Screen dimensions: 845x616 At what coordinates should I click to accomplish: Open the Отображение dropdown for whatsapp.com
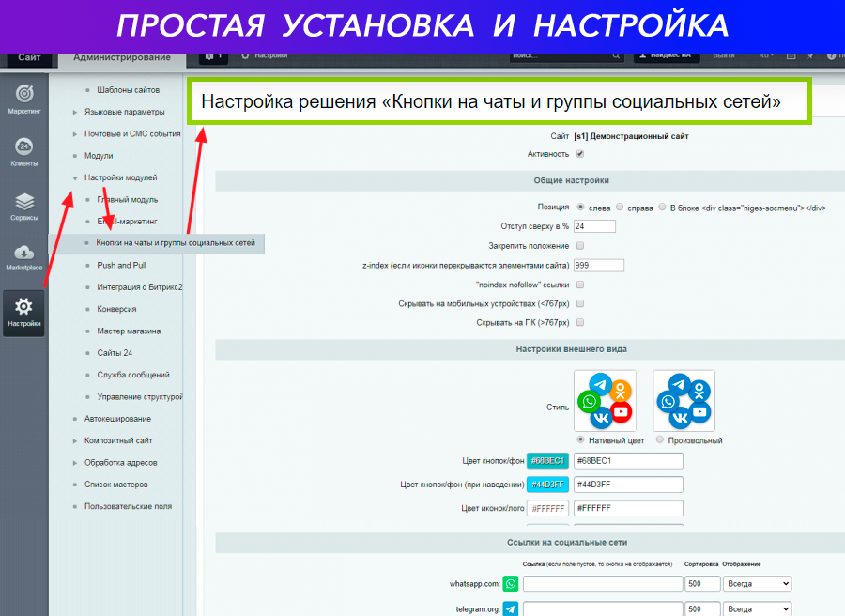758,584
